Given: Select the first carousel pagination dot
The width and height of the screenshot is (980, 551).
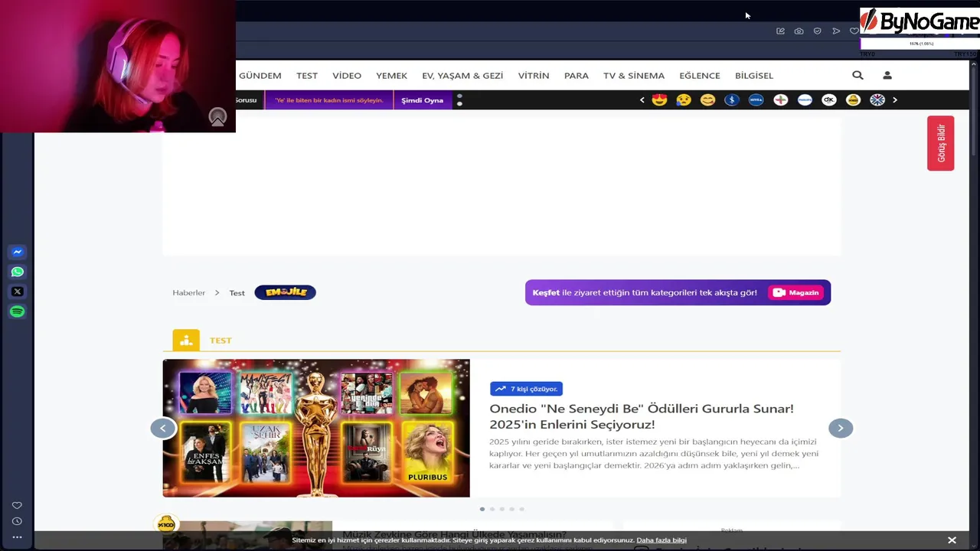Looking at the screenshot, I should (x=482, y=509).
